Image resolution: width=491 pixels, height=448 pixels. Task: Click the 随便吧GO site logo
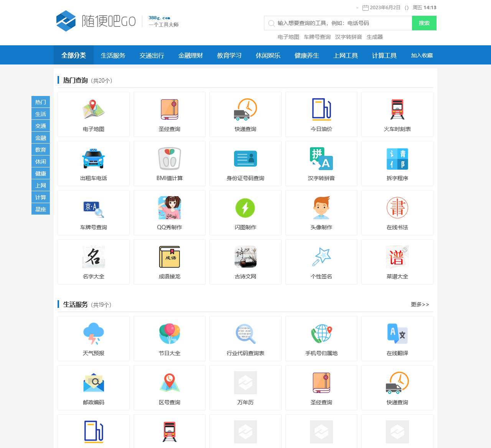tap(96, 21)
